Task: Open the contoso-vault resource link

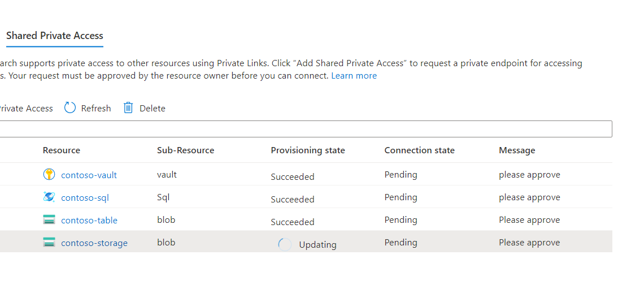Action: pyautogui.click(x=89, y=175)
